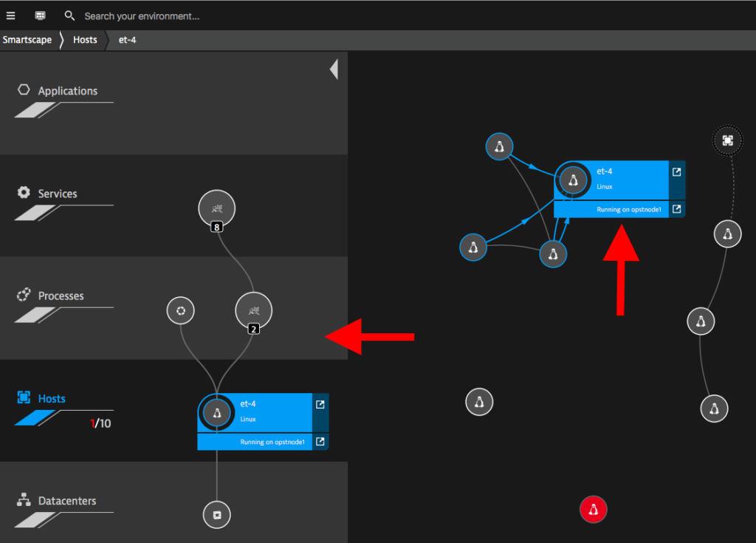Screen dimensions: 756x543
Task: Open et-4 host details from side-panel card
Action: [x=320, y=404]
